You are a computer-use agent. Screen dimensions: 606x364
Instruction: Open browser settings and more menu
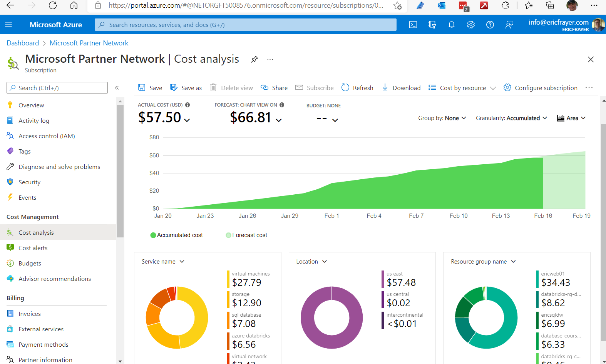tap(594, 5)
